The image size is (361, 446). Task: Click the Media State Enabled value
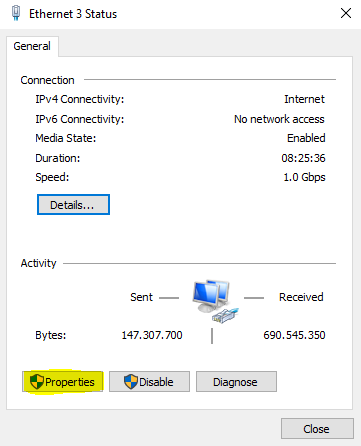(x=306, y=138)
